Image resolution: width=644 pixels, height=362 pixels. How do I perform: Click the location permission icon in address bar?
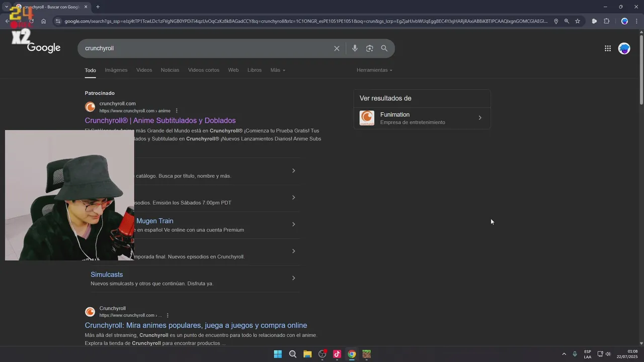tap(556, 21)
